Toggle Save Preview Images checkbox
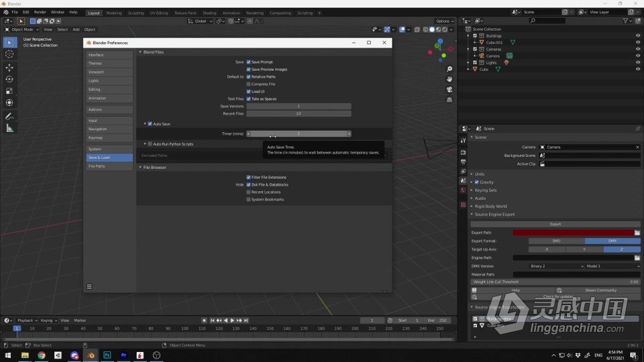Image resolution: width=644 pixels, height=362 pixels. (x=248, y=69)
